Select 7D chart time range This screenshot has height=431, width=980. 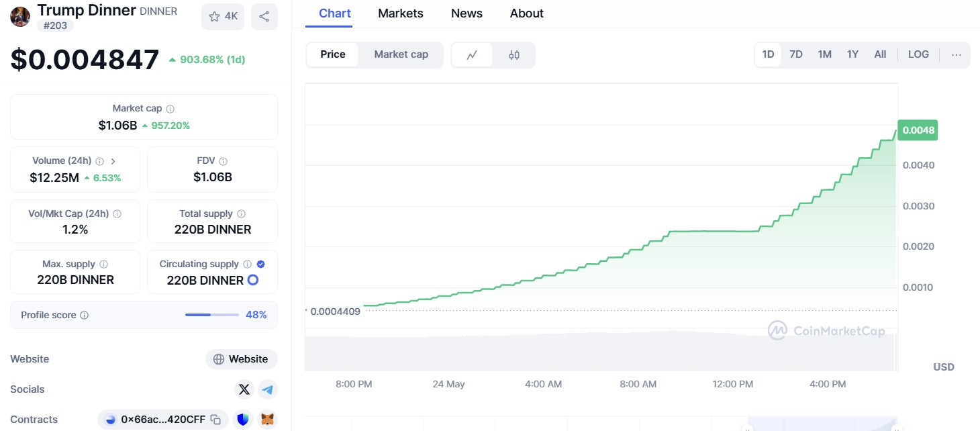pyautogui.click(x=796, y=54)
